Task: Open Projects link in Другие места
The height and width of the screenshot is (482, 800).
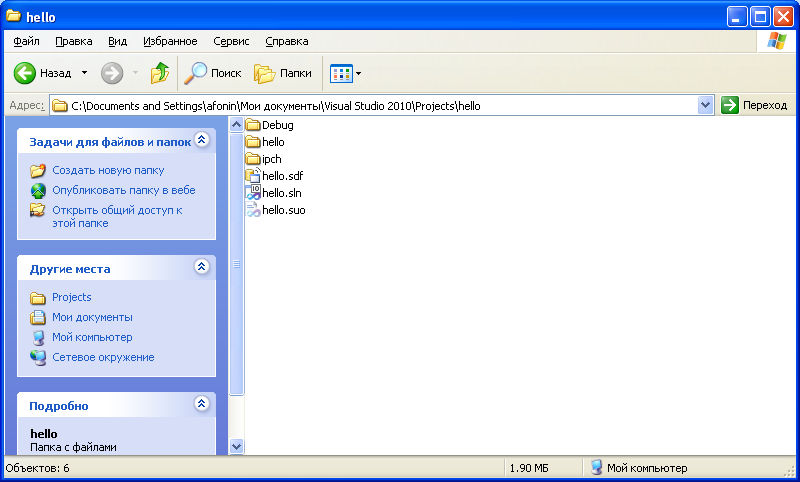Action: click(x=71, y=297)
